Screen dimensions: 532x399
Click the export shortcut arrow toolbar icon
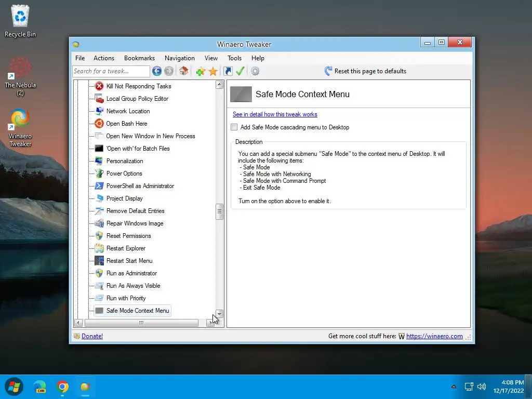point(228,71)
